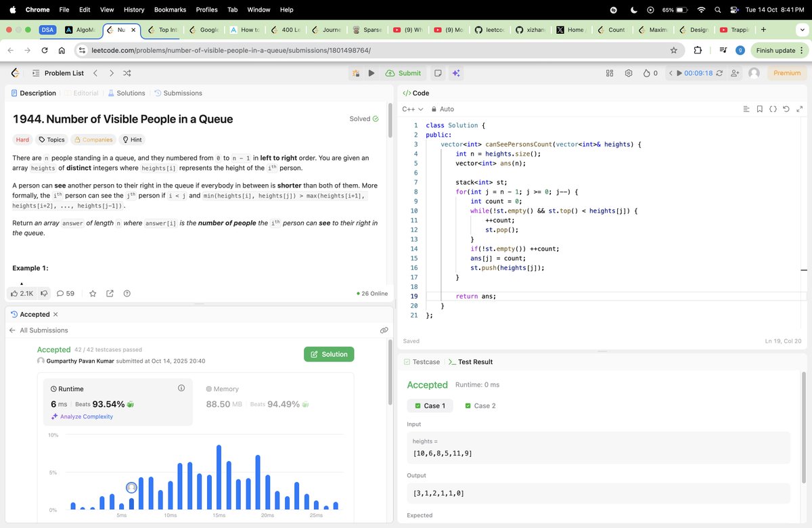
Task: Click the debugger icon beside Run
Action: (357, 73)
